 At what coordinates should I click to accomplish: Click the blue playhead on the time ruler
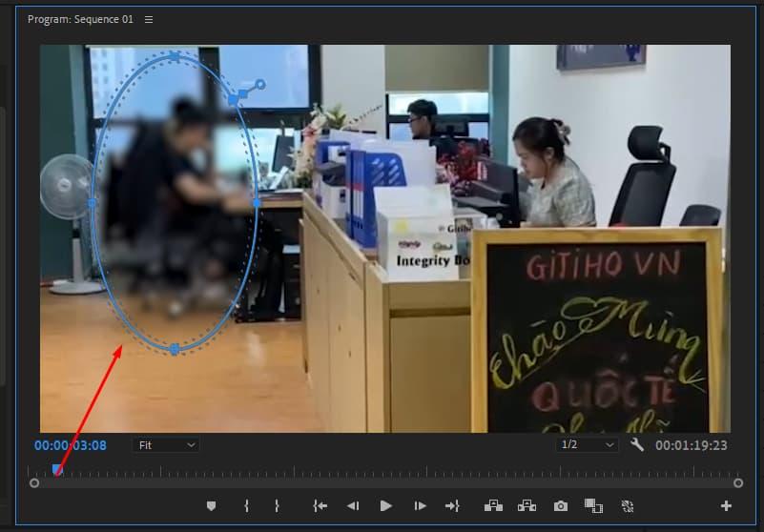click(x=57, y=470)
